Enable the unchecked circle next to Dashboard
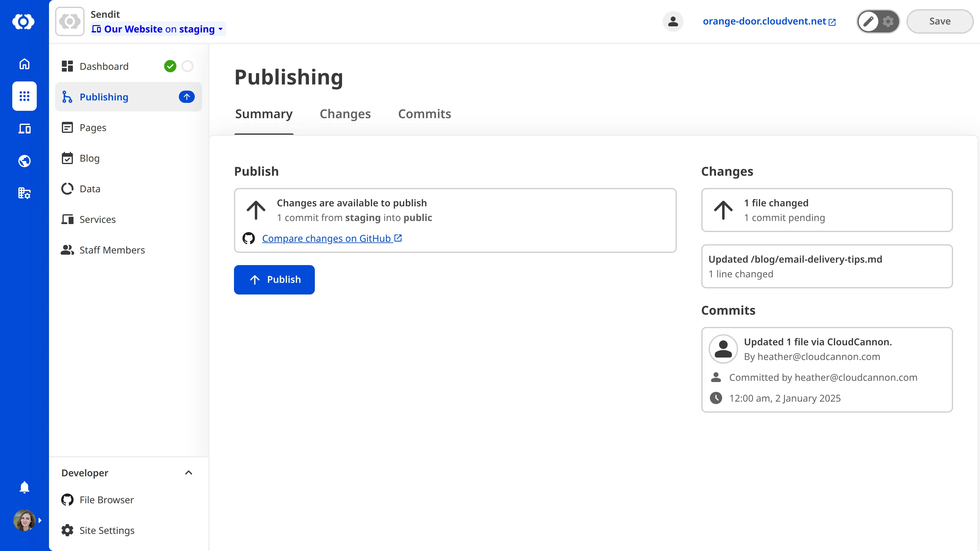This screenshot has width=980, height=551. click(187, 66)
